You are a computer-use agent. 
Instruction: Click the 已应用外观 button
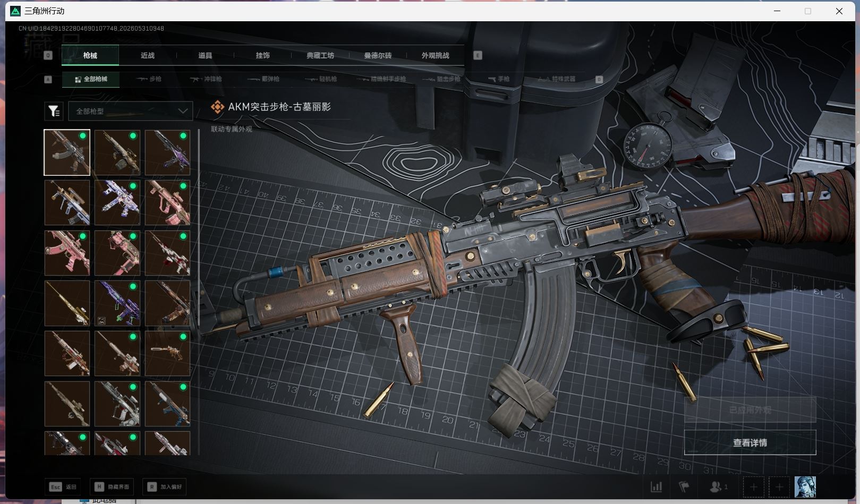[750, 410]
